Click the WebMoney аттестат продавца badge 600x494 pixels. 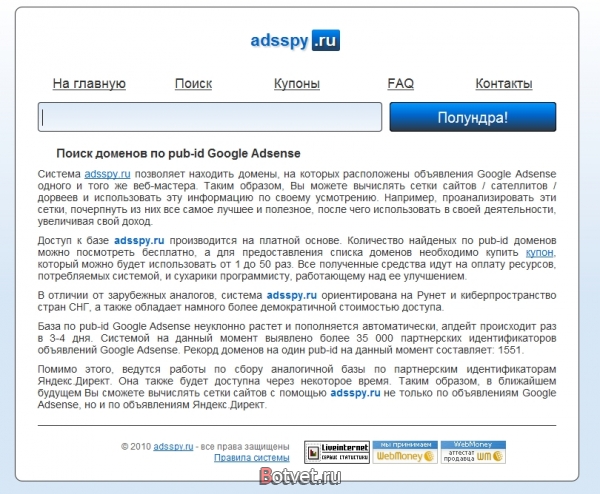click(473, 452)
